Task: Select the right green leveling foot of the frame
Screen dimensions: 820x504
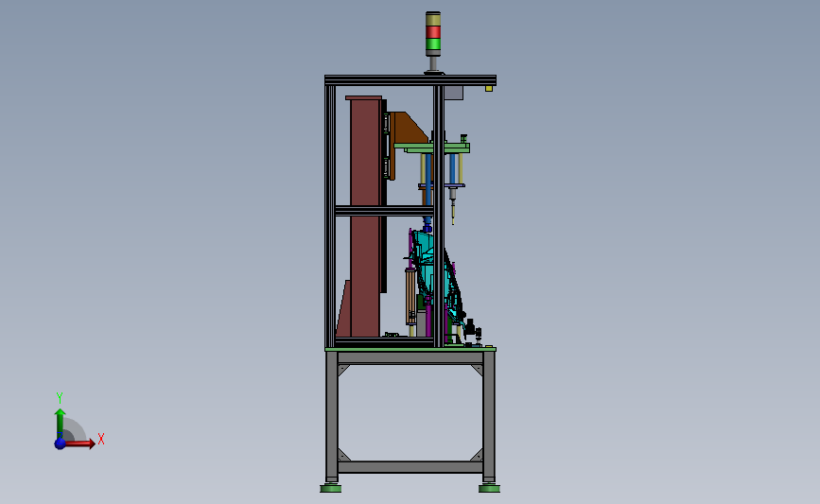Action: [x=489, y=488]
